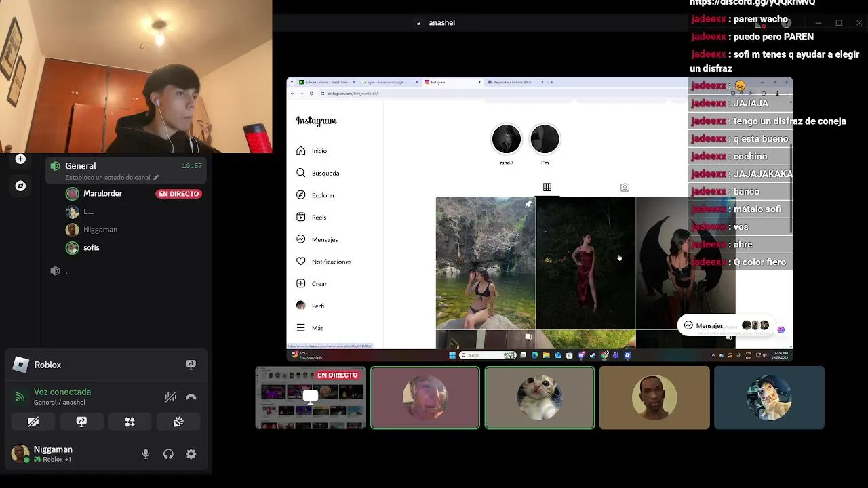
Task: Select user Marulorder in the voice channel
Action: point(102,194)
